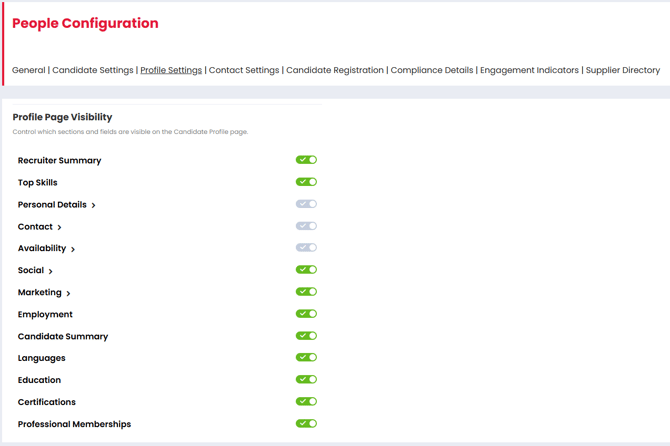
Task: Turn off Top Skills toggle
Action: point(306,182)
